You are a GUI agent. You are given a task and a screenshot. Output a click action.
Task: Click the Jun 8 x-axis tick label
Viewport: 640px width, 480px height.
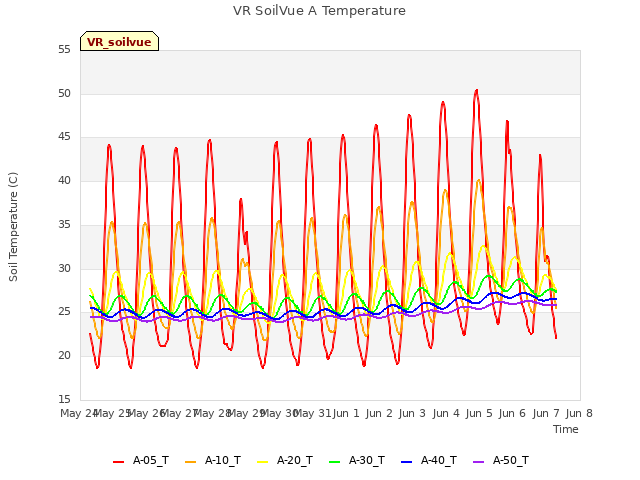coord(579,413)
